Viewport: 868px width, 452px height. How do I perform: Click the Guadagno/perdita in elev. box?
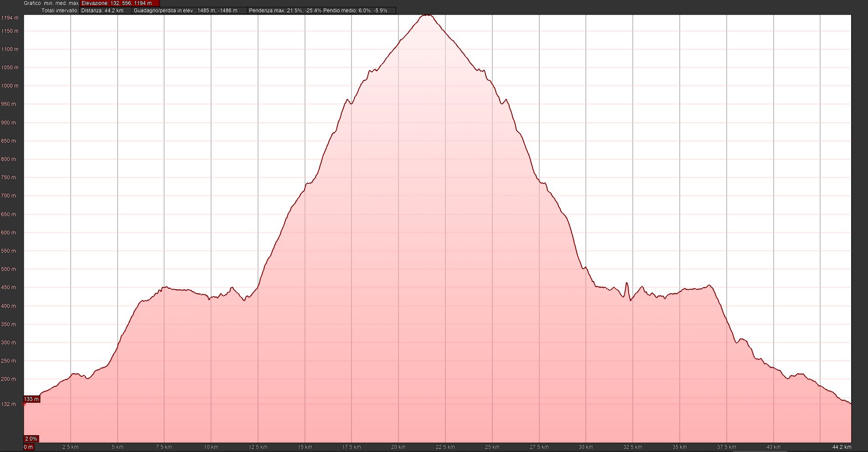click(189, 10)
